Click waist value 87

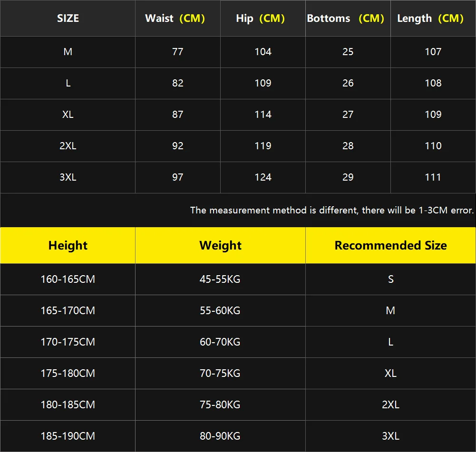click(177, 115)
